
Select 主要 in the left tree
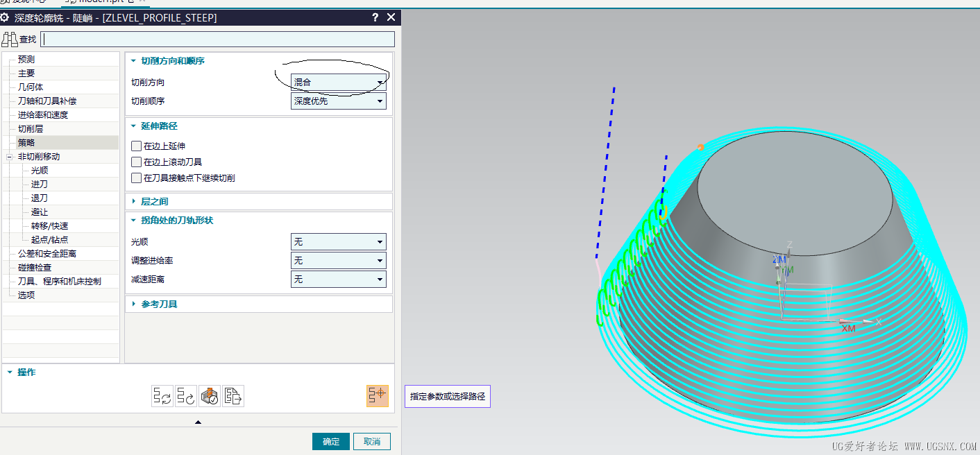pyautogui.click(x=26, y=74)
